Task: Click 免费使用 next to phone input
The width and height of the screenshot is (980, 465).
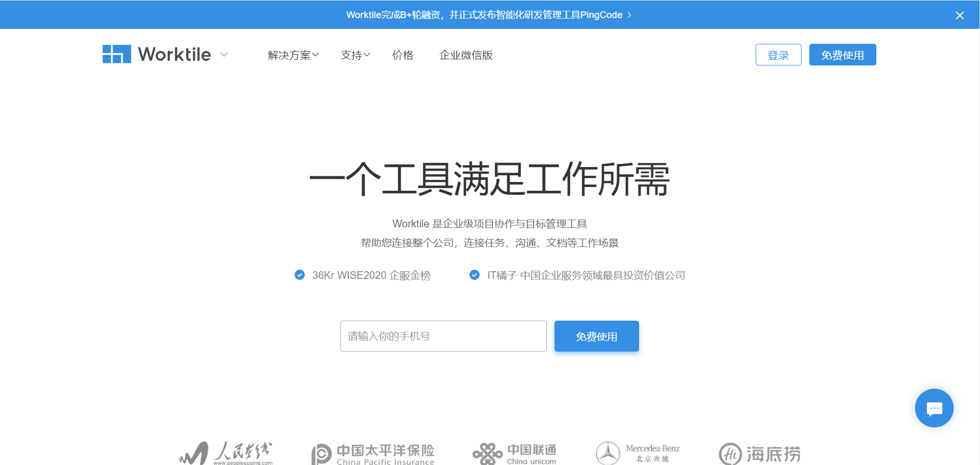Action: [x=597, y=336]
